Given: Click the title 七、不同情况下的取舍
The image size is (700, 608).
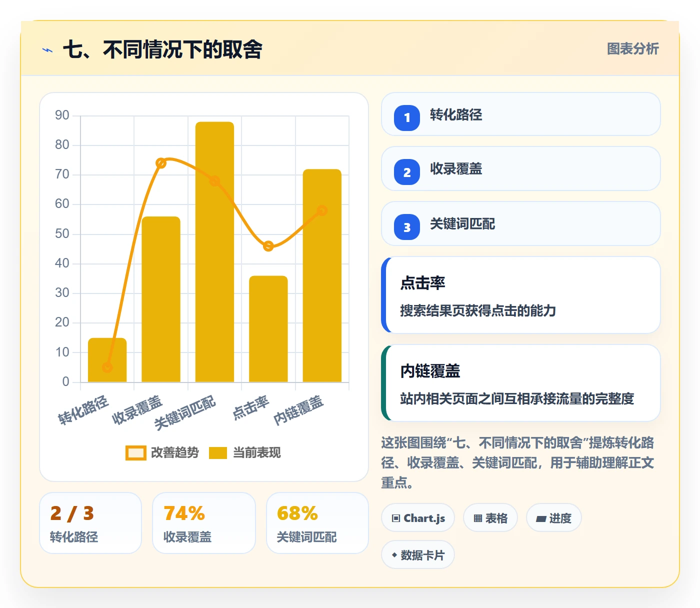Looking at the screenshot, I should click(162, 49).
